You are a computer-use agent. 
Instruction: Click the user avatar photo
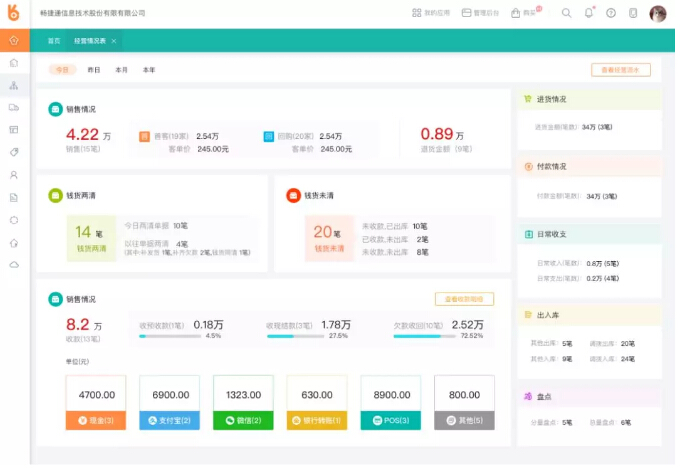[657, 13]
